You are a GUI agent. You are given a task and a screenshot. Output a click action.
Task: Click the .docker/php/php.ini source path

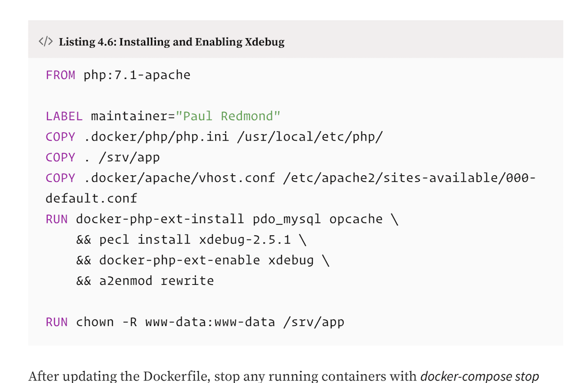point(156,137)
